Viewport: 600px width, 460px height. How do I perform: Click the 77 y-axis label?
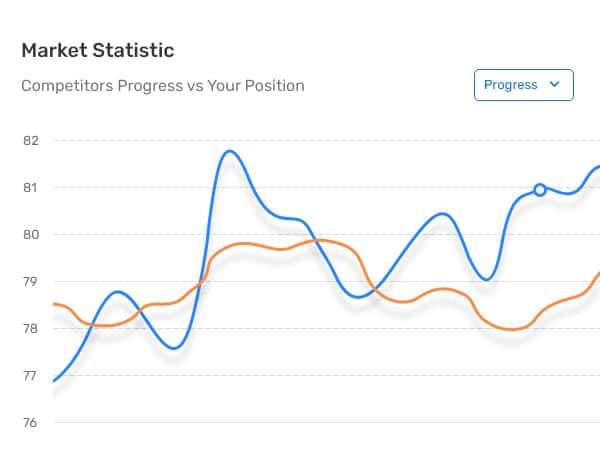click(x=31, y=376)
